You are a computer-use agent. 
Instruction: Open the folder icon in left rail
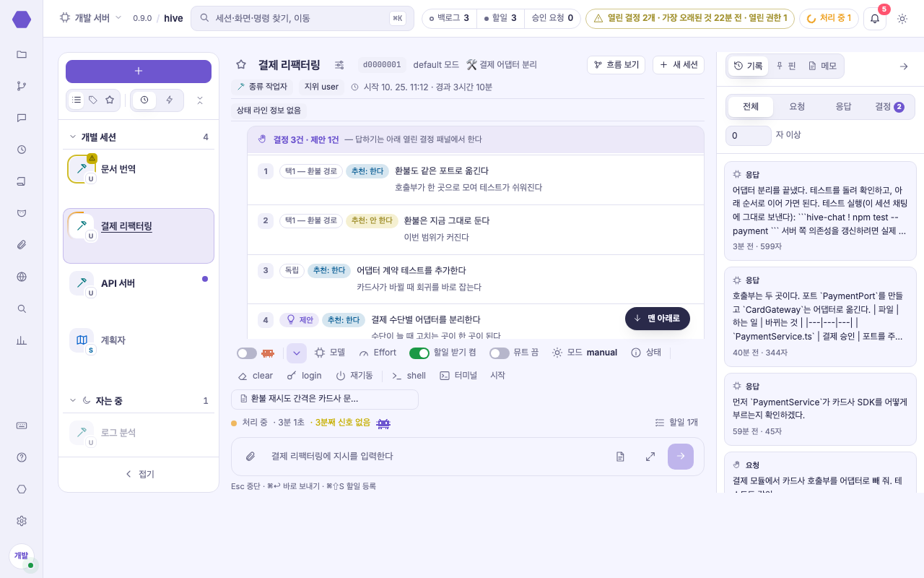tap(22, 54)
